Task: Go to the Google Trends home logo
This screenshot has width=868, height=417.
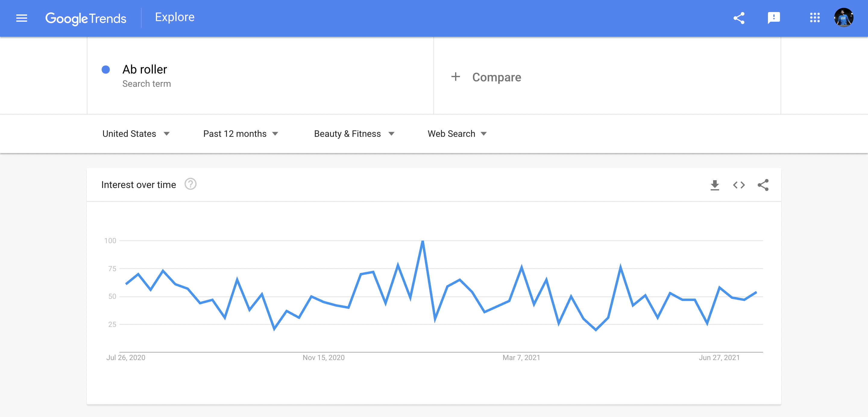Action: coord(86,18)
